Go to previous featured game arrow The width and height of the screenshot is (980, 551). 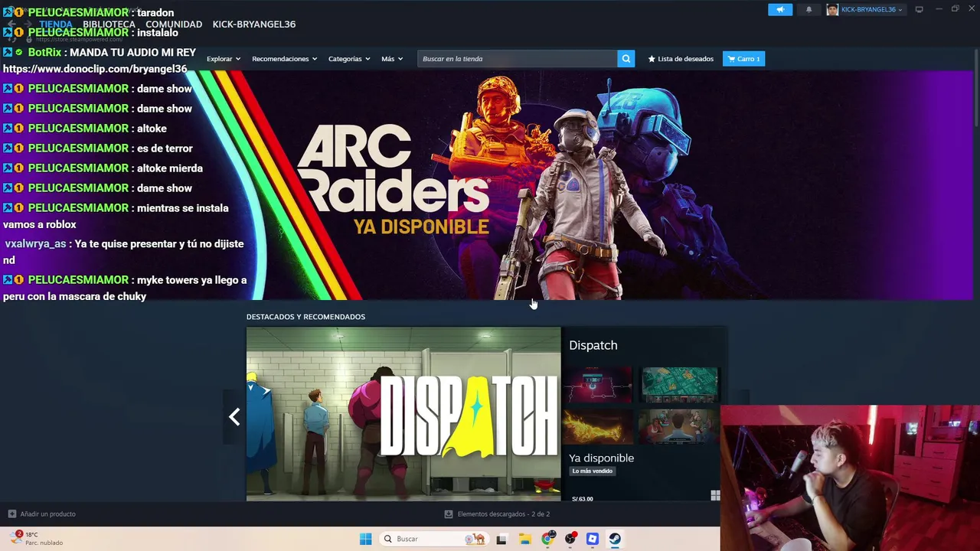234,417
